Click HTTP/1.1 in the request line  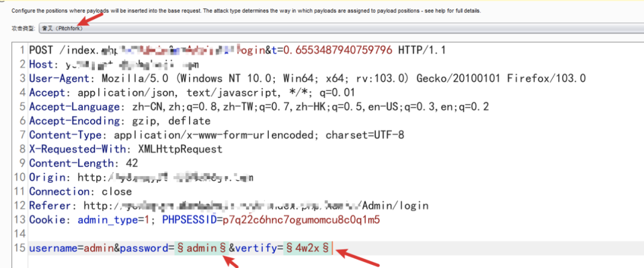pos(422,51)
